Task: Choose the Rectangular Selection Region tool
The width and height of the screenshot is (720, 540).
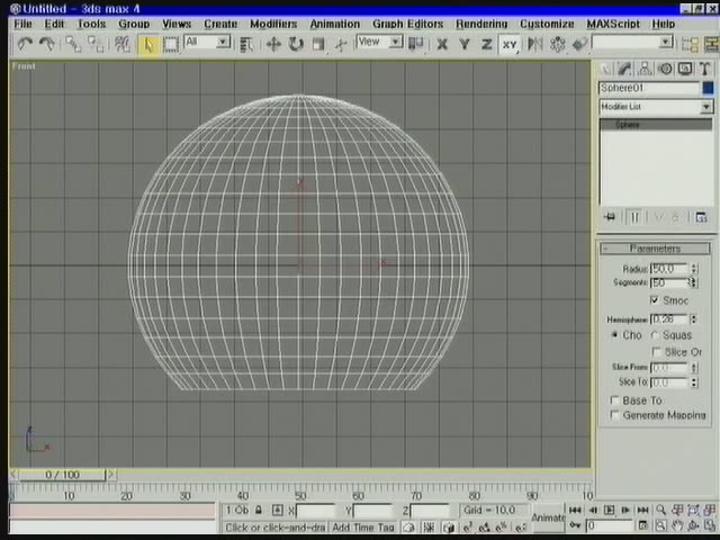Action: (171, 45)
